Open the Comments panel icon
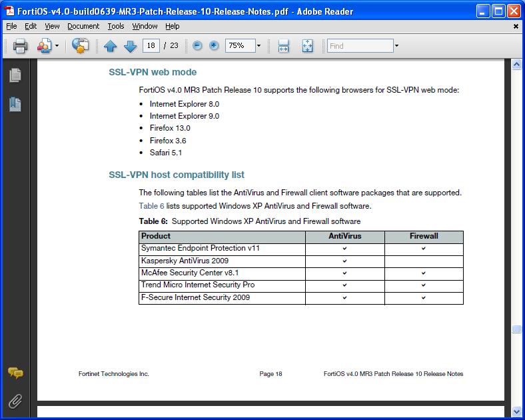525x420 pixels. (x=15, y=373)
